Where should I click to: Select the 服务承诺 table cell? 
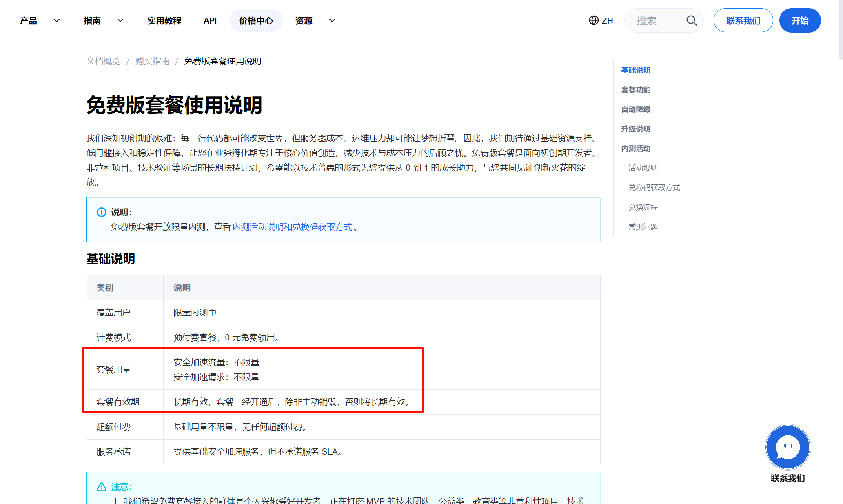coord(125,452)
